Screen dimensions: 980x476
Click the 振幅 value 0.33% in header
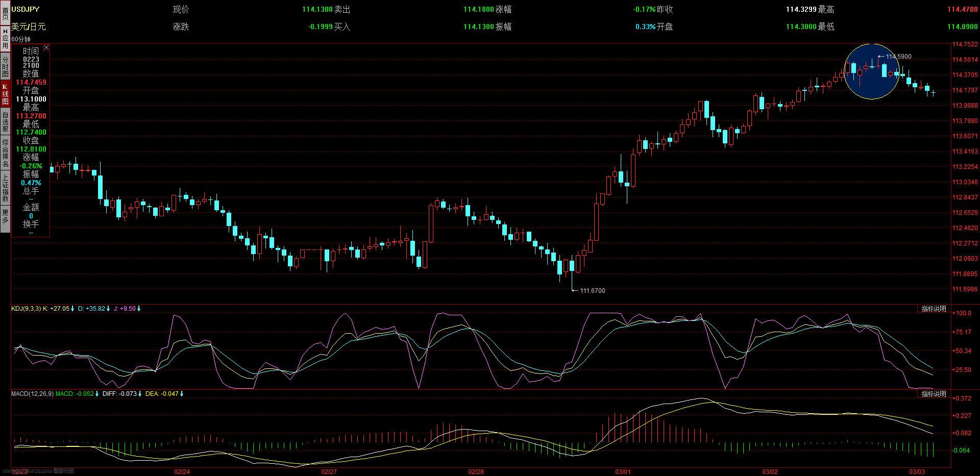coord(646,27)
